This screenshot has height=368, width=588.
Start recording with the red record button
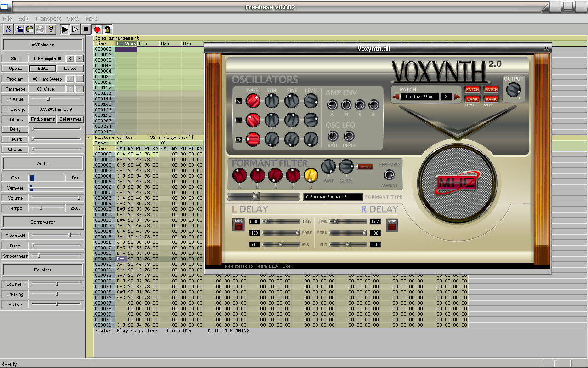click(x=97, y=29)
